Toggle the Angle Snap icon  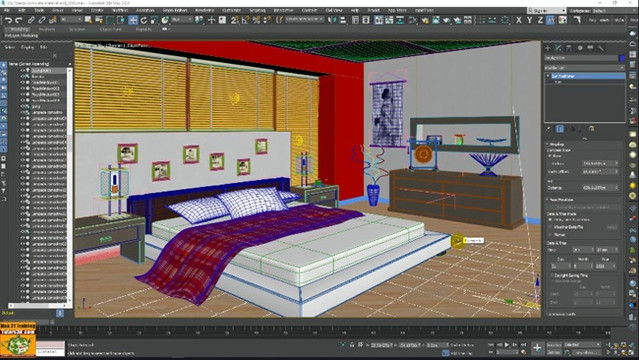pyautogui.click(x=246, y=20)
